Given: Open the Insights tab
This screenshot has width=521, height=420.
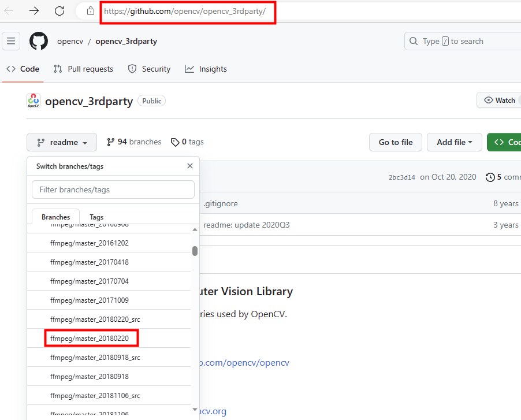Looking at the screenshot, I should coord(206,69).
